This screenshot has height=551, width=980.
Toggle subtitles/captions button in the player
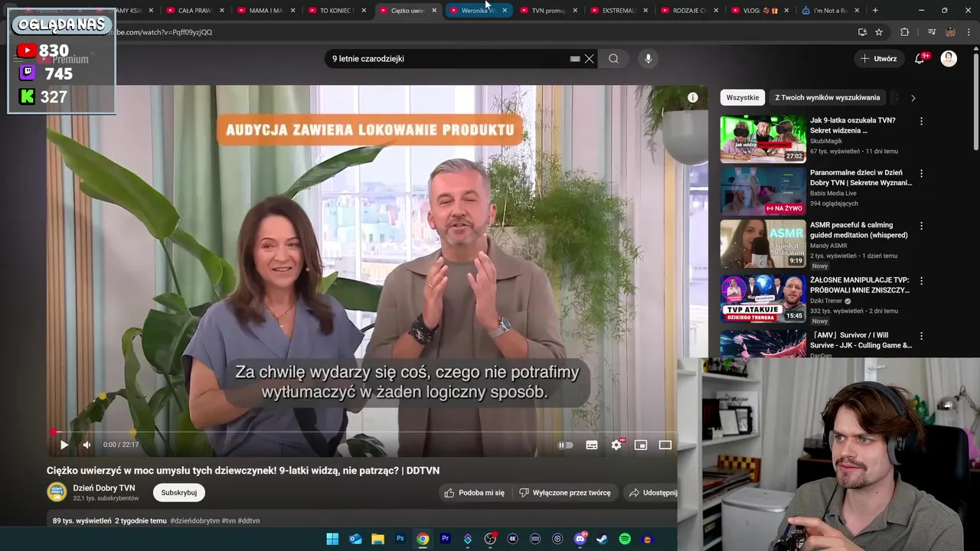592,445
